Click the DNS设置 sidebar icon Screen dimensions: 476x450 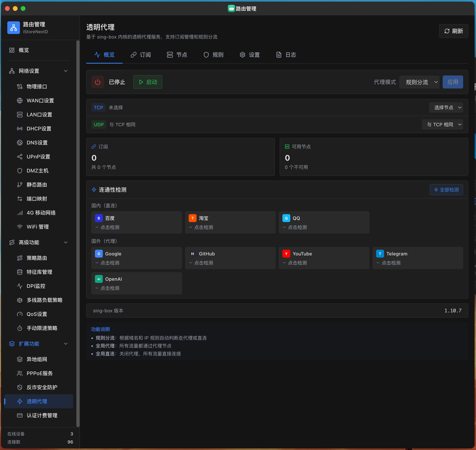click(20, 143)
